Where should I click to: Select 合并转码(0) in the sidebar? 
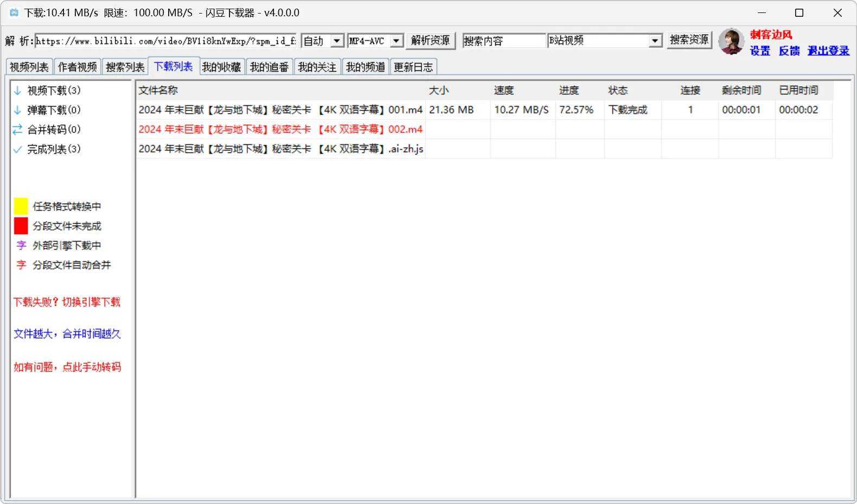coord(54,130)
